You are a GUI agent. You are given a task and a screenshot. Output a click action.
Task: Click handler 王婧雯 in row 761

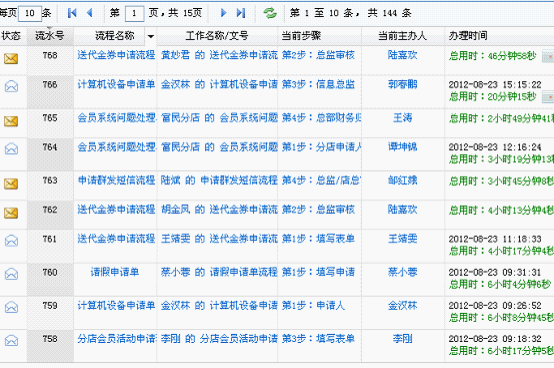coord(402,239)
